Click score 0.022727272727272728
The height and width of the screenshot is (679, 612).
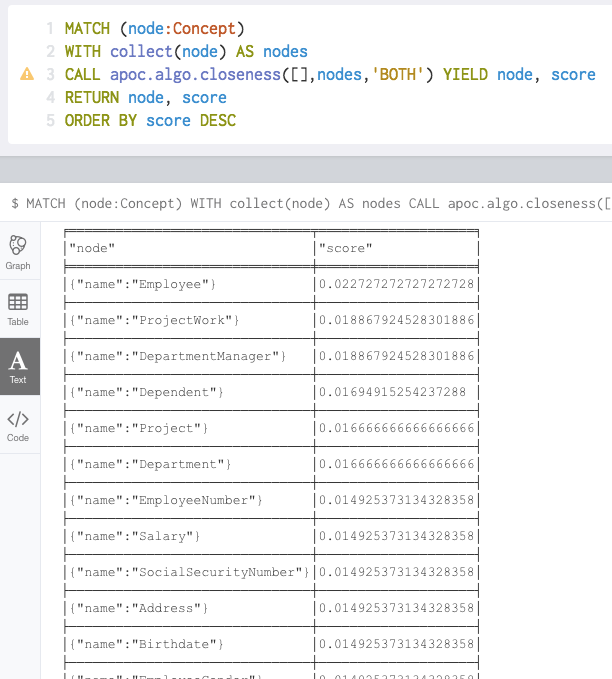396,284
